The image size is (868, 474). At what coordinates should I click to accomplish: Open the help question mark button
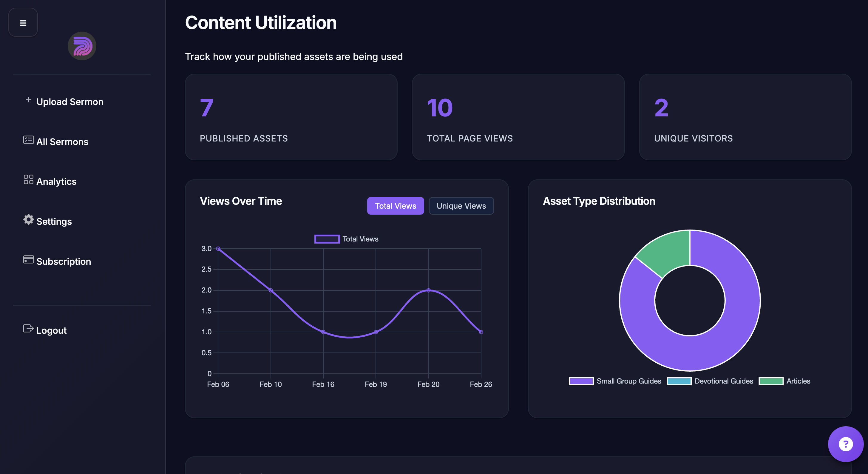[x=845, y=444]
